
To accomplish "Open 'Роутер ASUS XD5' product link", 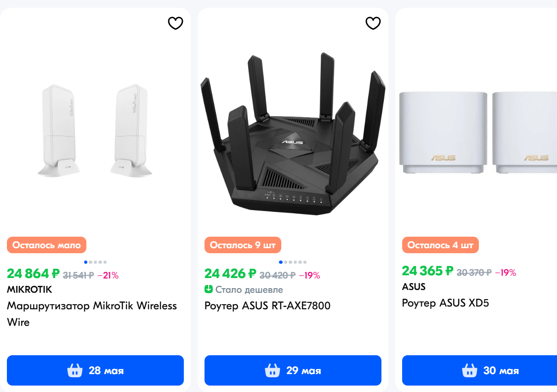I will (445, 303).
